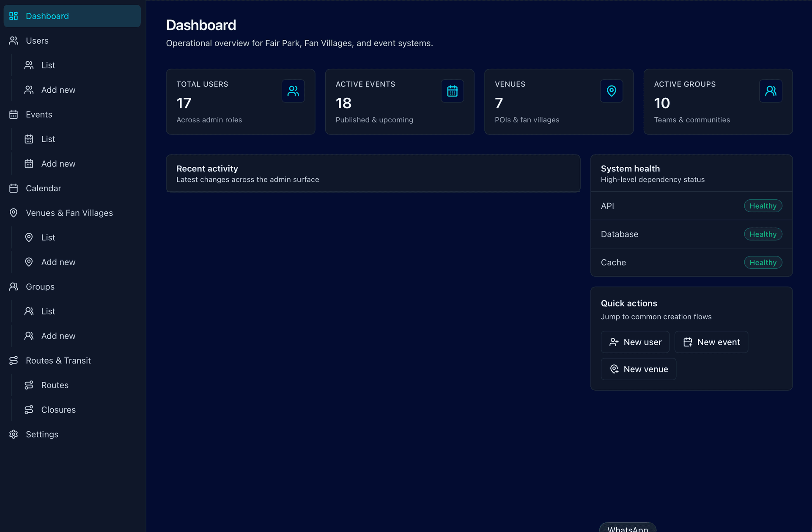This screenshot has width=812, height=532.
Task: Click the pin icon on Venues card
Action: 612,91
